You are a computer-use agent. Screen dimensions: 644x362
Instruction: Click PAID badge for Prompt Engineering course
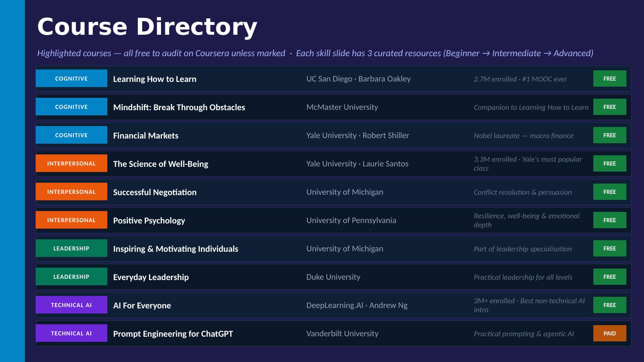(x=610, y=333)
